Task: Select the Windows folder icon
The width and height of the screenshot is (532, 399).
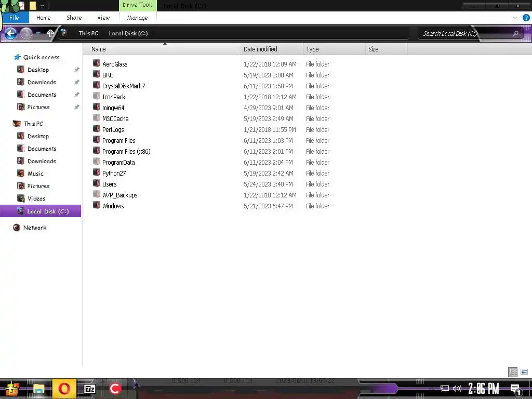Action: tap(96, 205)
